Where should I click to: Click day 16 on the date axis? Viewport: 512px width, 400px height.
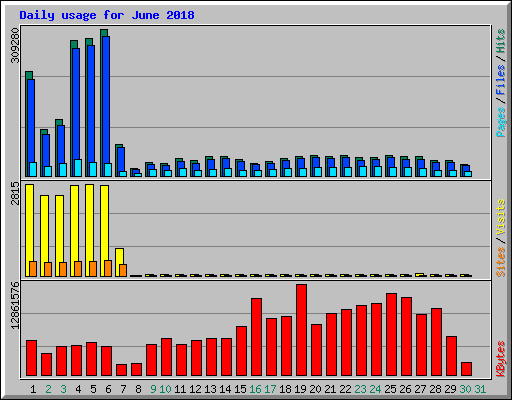click(x=255, y=389)
